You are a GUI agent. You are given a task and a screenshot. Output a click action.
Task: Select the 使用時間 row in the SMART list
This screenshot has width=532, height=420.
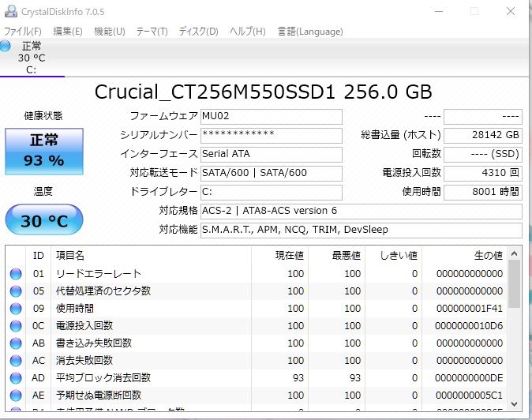(x=257, y=309)
